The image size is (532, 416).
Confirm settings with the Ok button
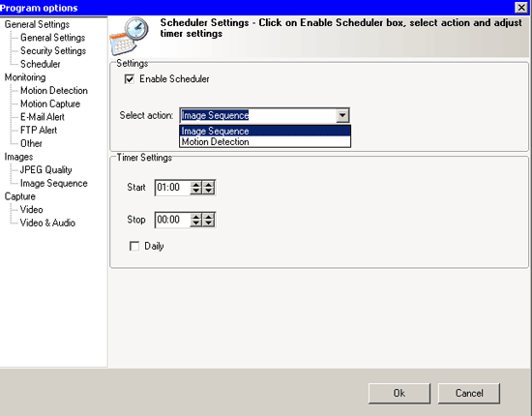(399, 394)
